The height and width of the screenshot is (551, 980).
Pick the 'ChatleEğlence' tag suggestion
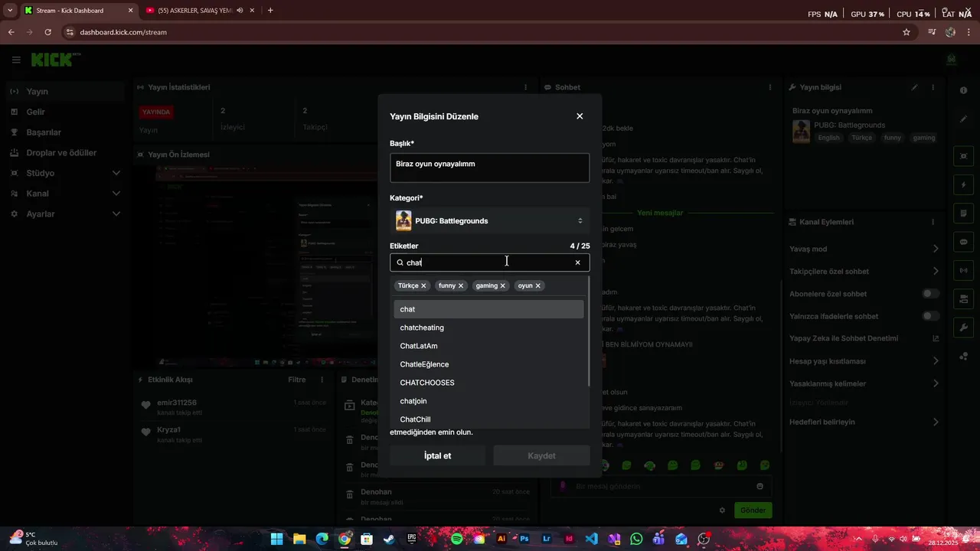tap(488, 364)
